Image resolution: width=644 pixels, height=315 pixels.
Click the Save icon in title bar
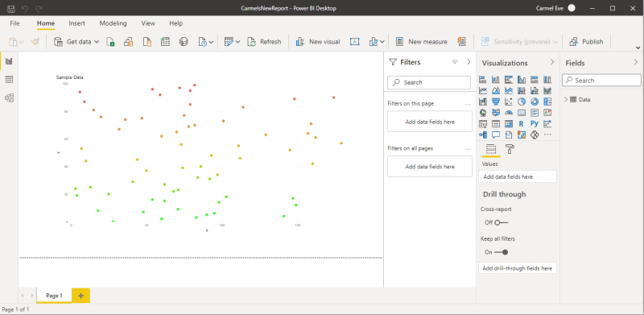tap(11, 8)
